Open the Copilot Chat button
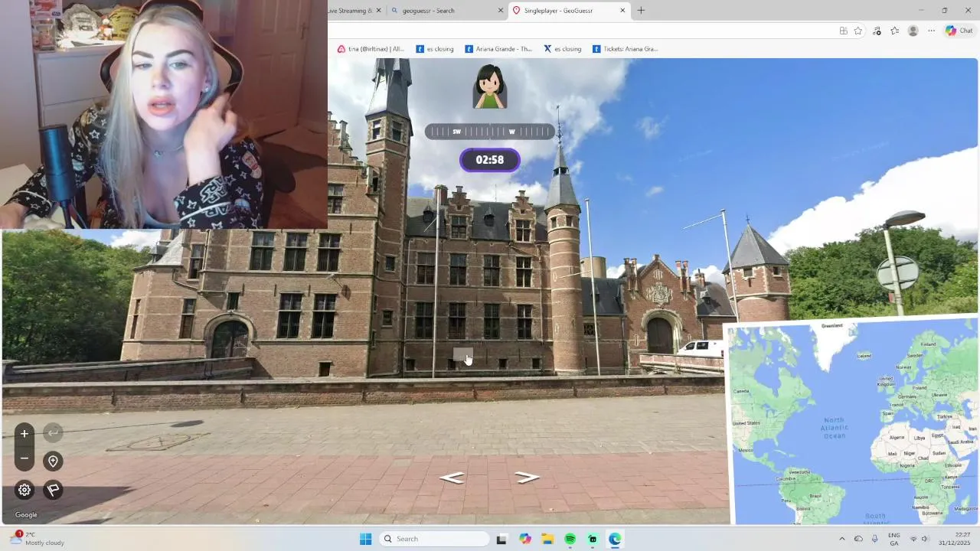Screen dimensions: 980x551 click(x=959, y=31)
